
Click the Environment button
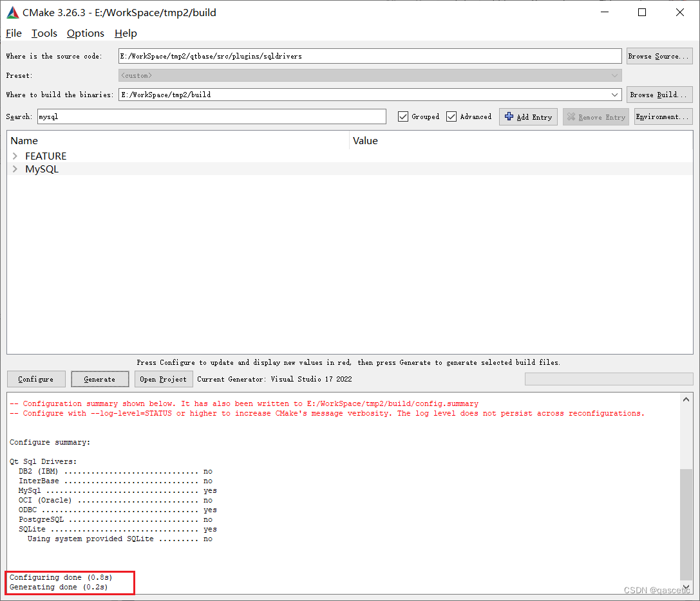click(x=663, y=116)
